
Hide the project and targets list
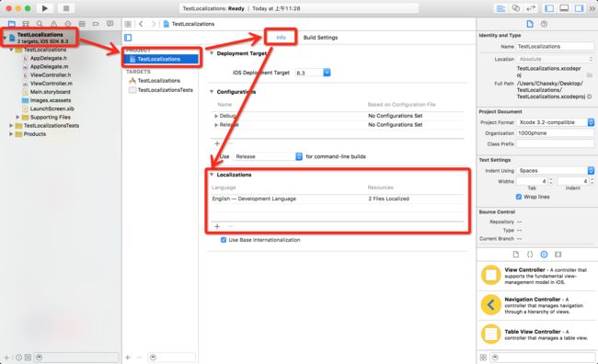pos(128,38)
